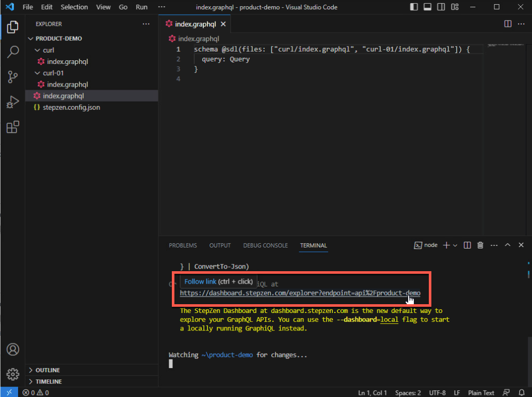Follow the dashboard.stepzen.com explorer link
The width and height of the screenshot is (532, 397).
click(x=300, y=293)
